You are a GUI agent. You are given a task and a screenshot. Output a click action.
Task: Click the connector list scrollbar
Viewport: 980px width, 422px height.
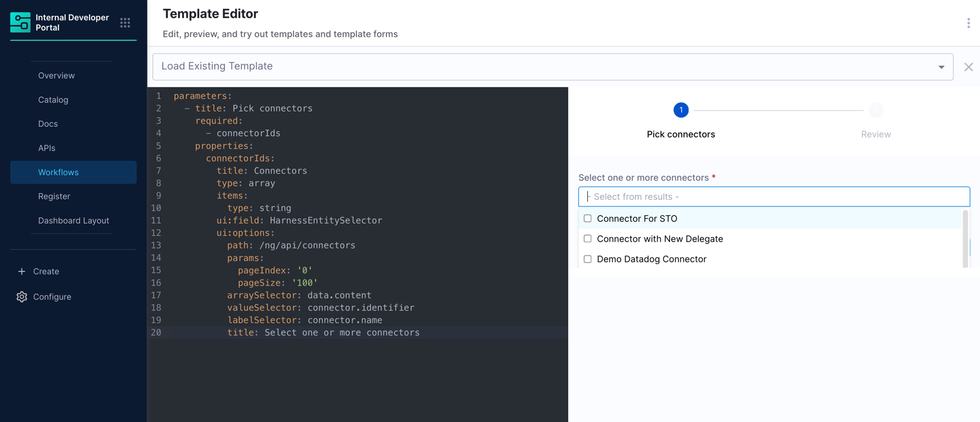[965, 238]
